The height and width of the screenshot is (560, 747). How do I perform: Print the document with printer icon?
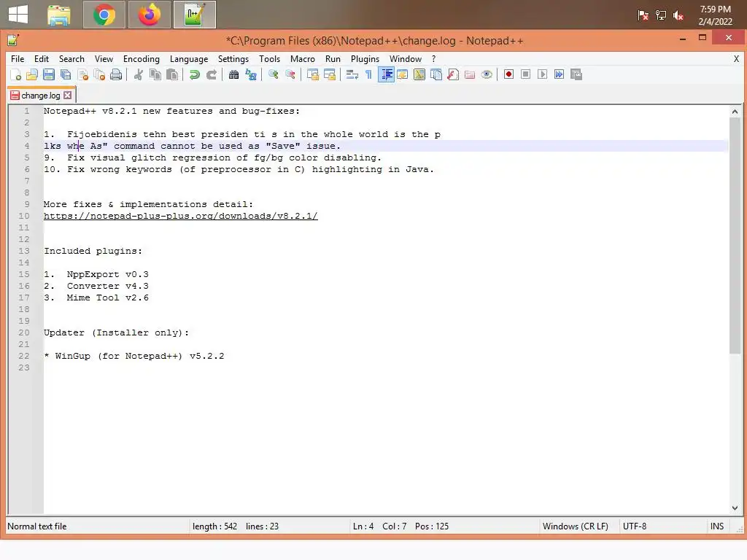[116, 75]
